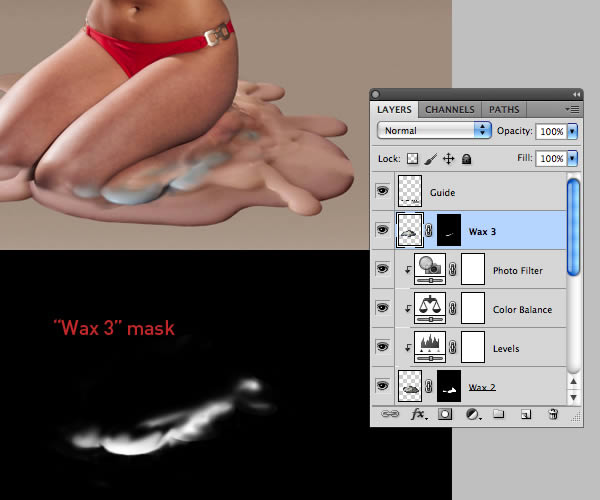Screen dimensions: 600x500
Task: Click the Photo Filter adjustment icon
Action: (x=430, y=269)
